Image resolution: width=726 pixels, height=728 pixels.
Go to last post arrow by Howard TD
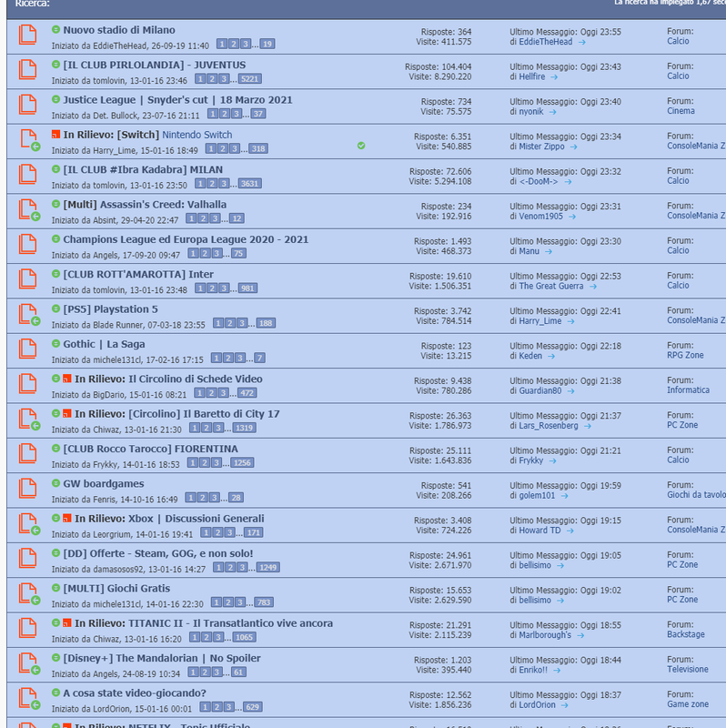pos(570,531)
